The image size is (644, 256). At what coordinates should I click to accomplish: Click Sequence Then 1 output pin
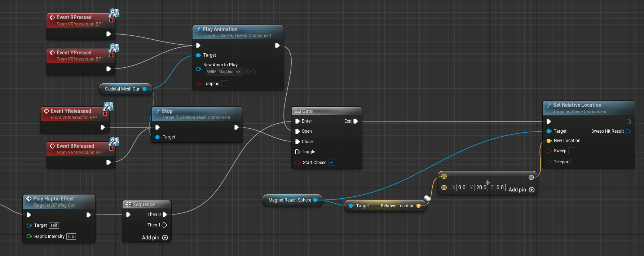click(x=165, y=225)
